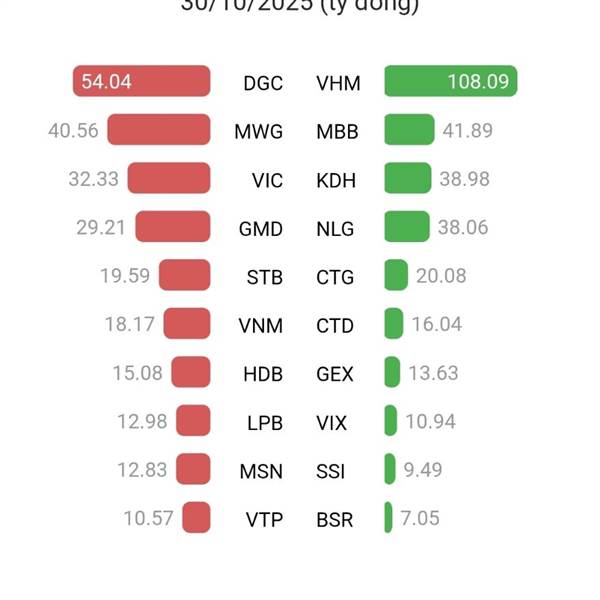Viewport: 600px width, 600px height.
Task: Select the red MWG bar
Action: 159,130
